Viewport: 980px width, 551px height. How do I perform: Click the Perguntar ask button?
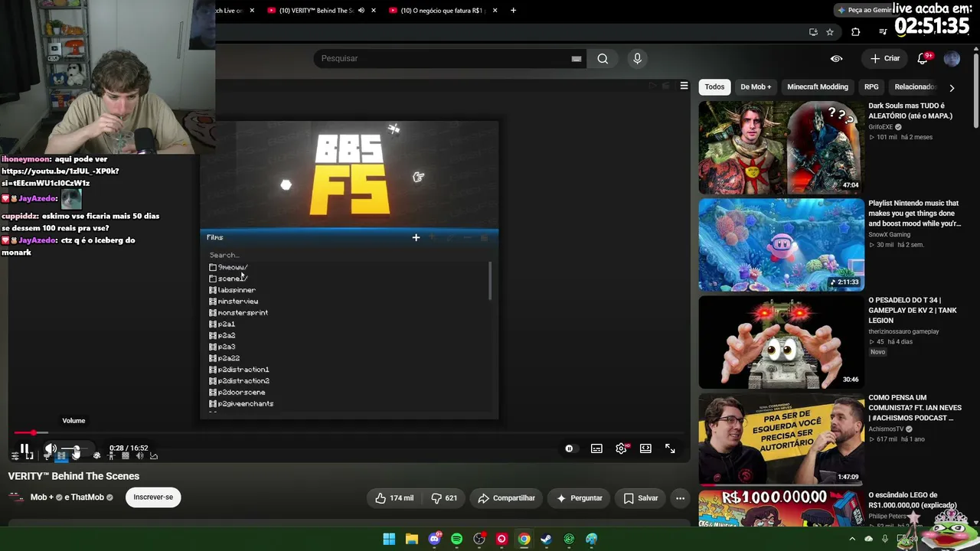[x=579, y=498]
